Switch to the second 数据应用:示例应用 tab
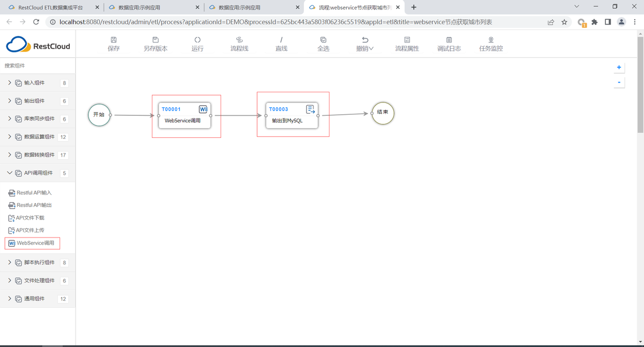The width and height of the screenshot is (644, 347). pyautogui.click(x=254, y=8)
